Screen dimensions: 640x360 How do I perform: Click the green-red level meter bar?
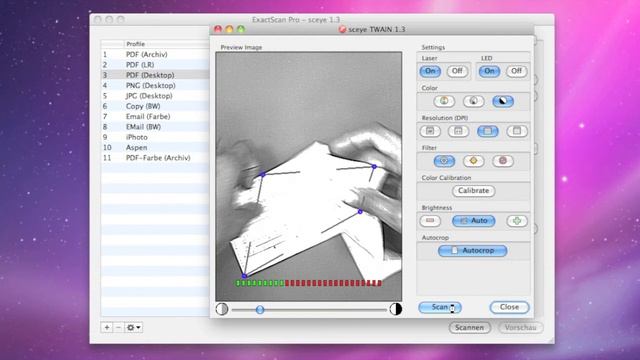(309, 283)
